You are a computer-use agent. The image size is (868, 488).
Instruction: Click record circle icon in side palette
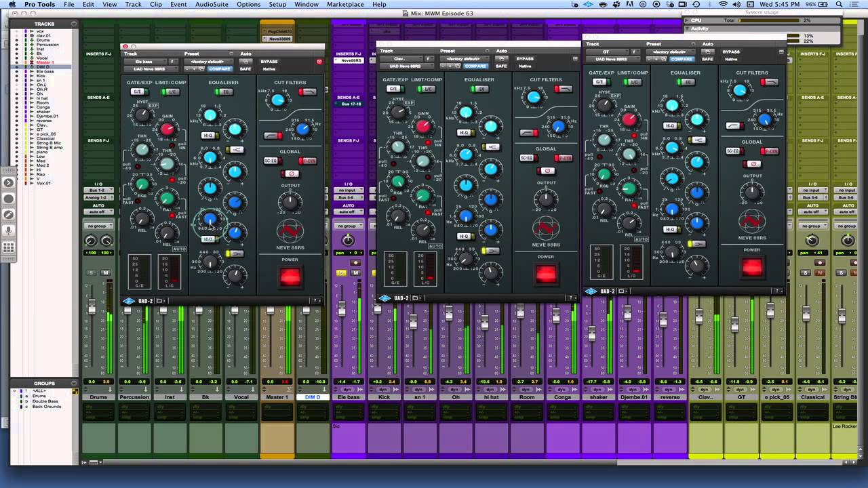point(9,199)
